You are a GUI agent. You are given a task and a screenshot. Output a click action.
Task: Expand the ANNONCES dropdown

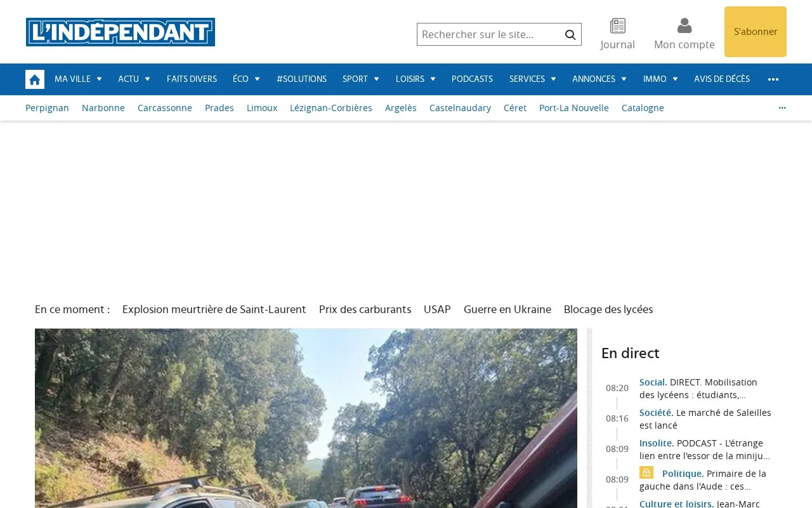tap(599, 79)
